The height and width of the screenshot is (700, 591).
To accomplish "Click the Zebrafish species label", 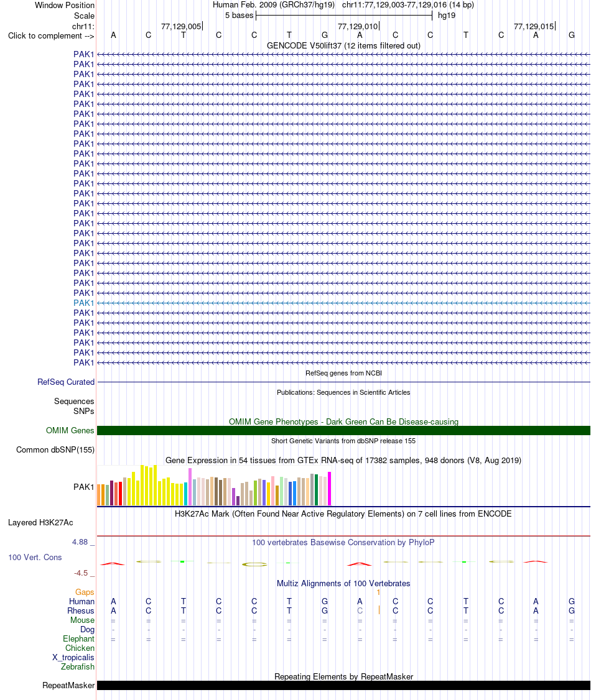I will (x=78, y=667).
